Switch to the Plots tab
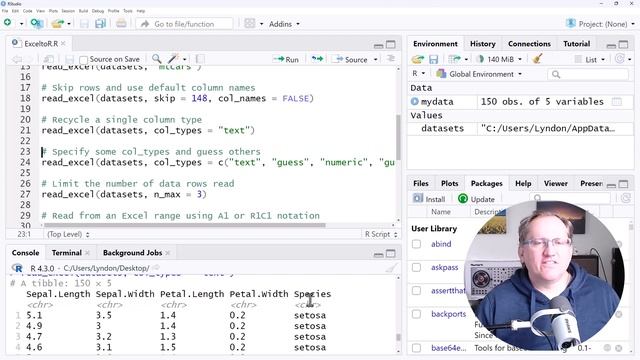 tap(449, 183)
